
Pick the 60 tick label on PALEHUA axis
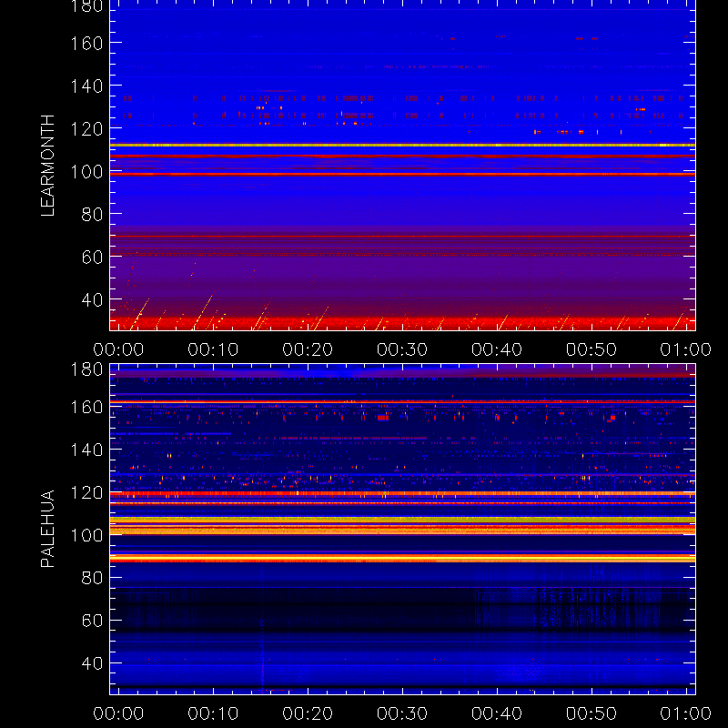click(x=92, y=621)
